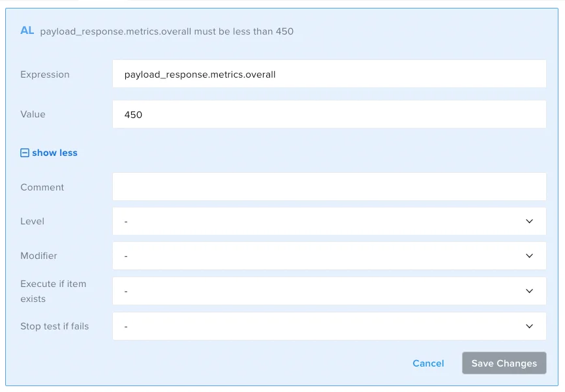Click the Expression label
The width and height of the screenshot is (565, 392).
tap(44, 74)
